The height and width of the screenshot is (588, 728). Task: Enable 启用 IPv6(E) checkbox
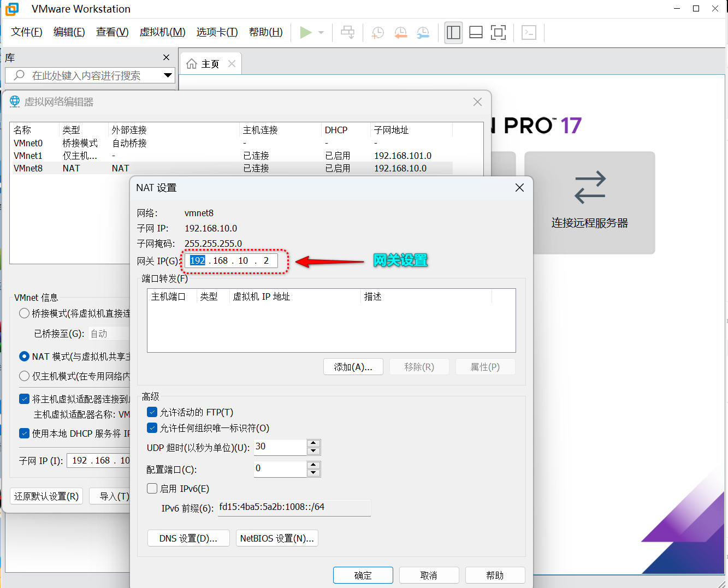152,489
